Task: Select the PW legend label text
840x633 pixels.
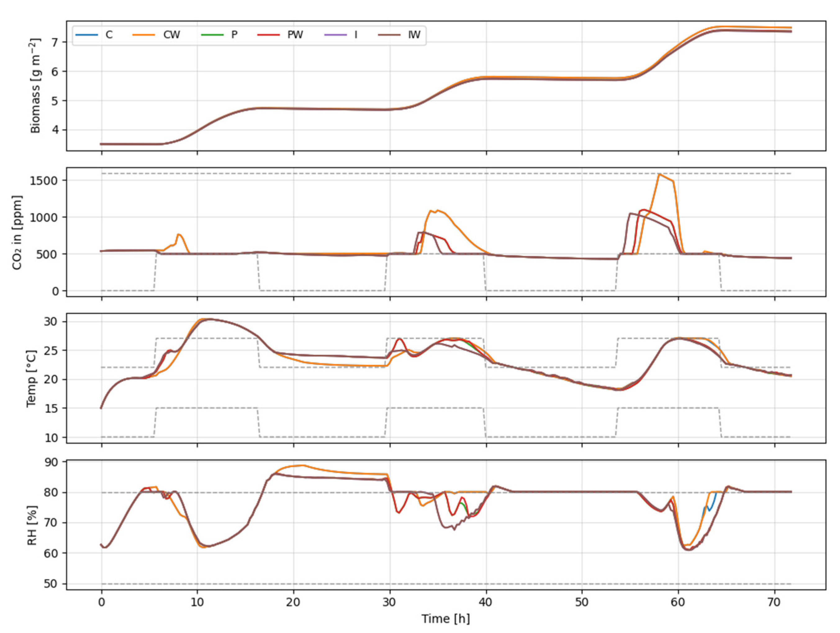Action: 295,35
